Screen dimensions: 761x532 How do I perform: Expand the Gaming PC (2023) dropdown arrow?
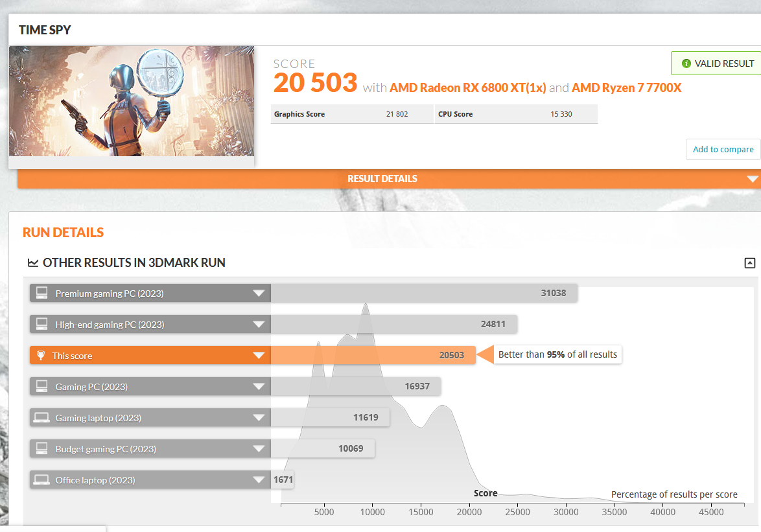click(259, 386)
